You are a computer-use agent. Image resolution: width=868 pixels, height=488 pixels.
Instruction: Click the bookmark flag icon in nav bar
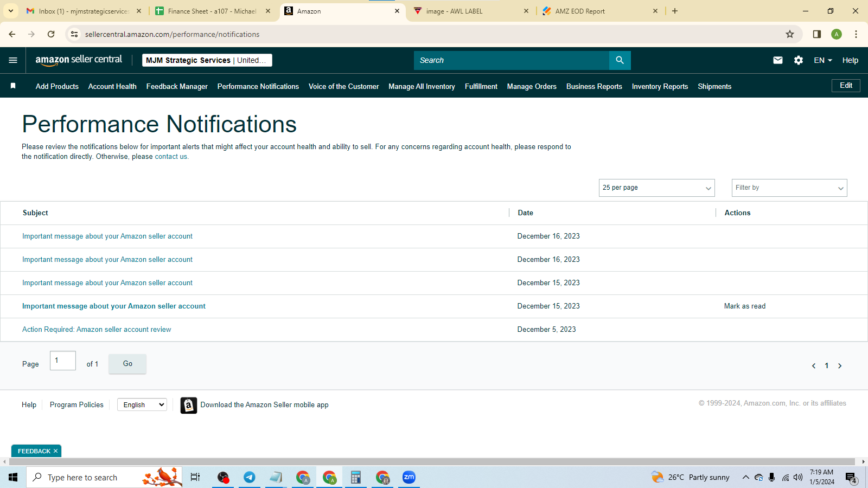tap(13, 86)
